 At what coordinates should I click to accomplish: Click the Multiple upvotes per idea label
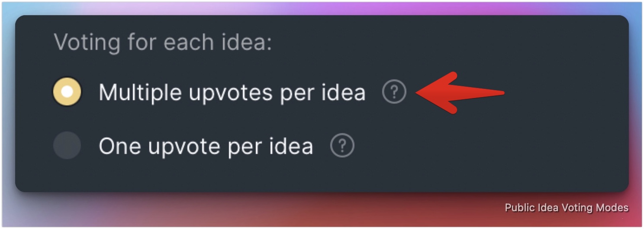[232, 92]
